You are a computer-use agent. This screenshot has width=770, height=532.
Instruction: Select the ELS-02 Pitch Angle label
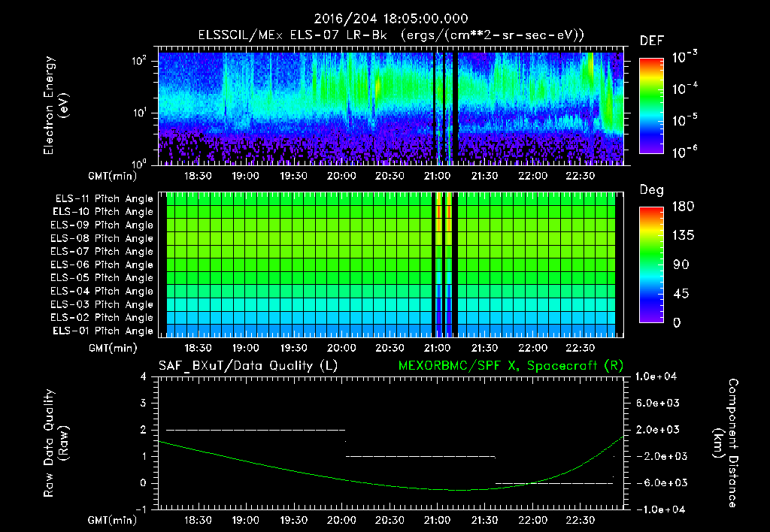click(102, 318)
